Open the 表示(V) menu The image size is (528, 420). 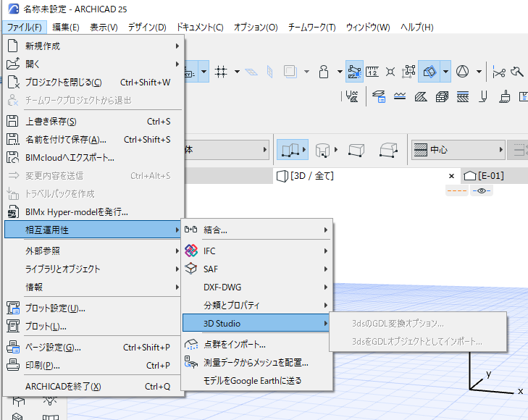click(x=104, y=28)
